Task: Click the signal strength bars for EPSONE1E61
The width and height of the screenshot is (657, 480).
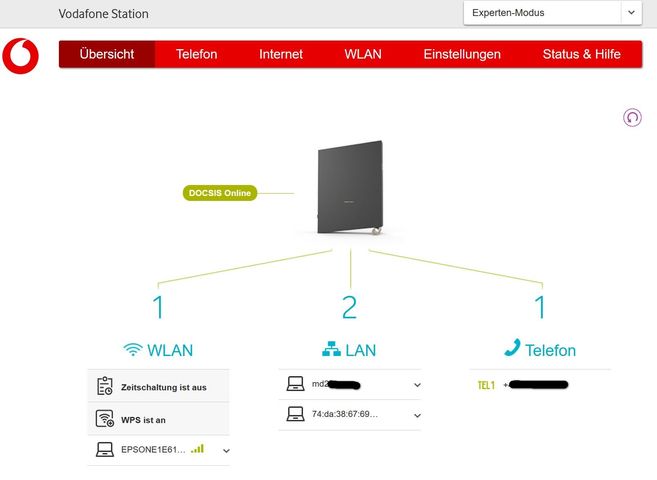Action: 197,449
